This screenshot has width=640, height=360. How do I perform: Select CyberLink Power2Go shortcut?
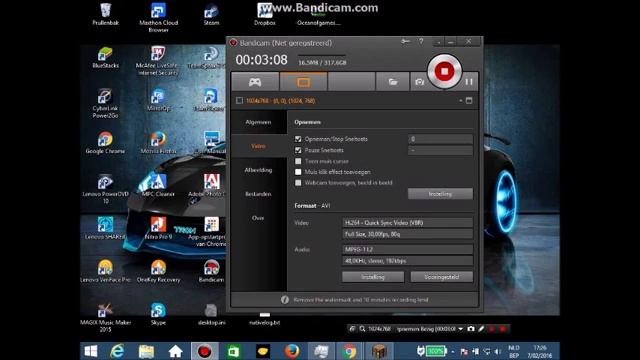[x=105, y=104]
